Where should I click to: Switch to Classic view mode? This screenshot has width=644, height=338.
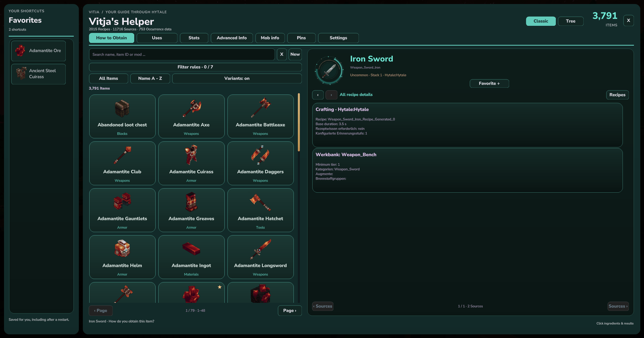[541, 21]
